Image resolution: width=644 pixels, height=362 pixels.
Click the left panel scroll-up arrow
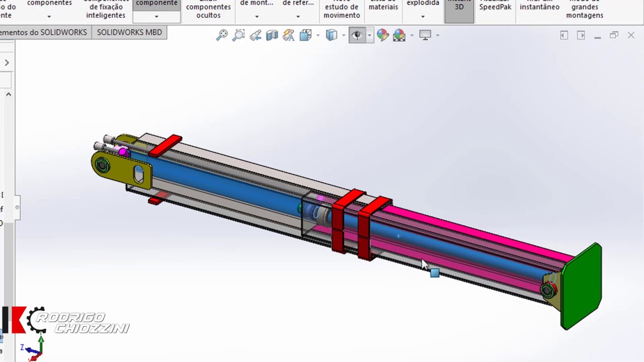(x=9, y=94)
